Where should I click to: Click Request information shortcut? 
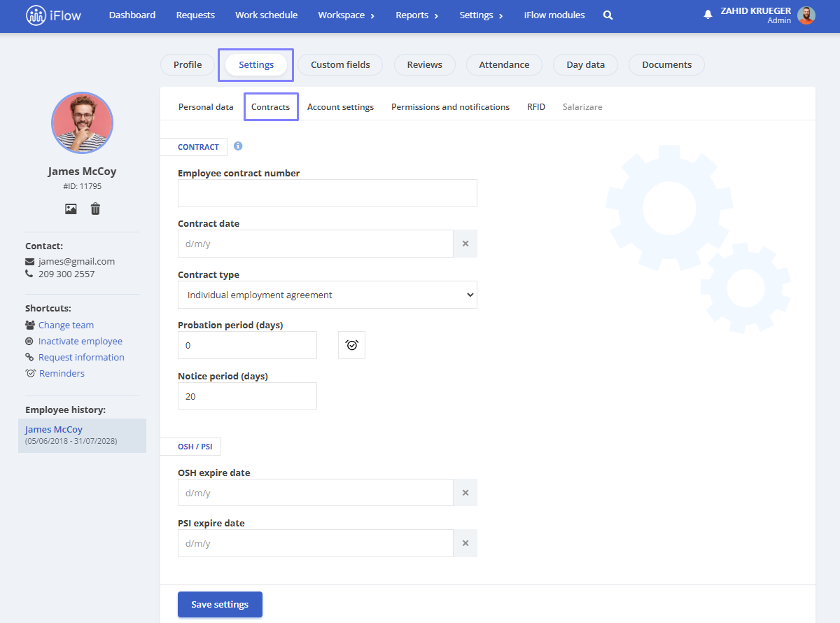point(81,358)
